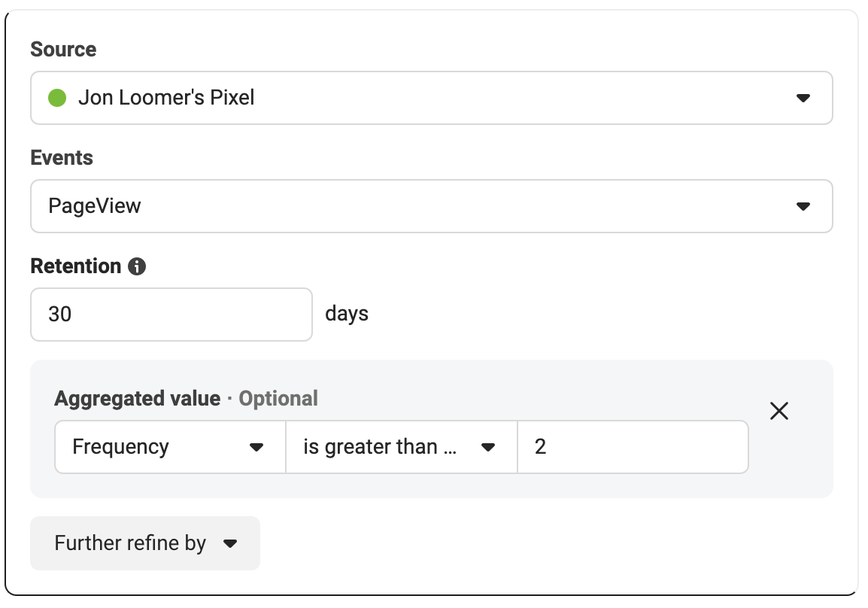
Task: Open the Events dropdown arrow
Action: (x=803, y=206)
